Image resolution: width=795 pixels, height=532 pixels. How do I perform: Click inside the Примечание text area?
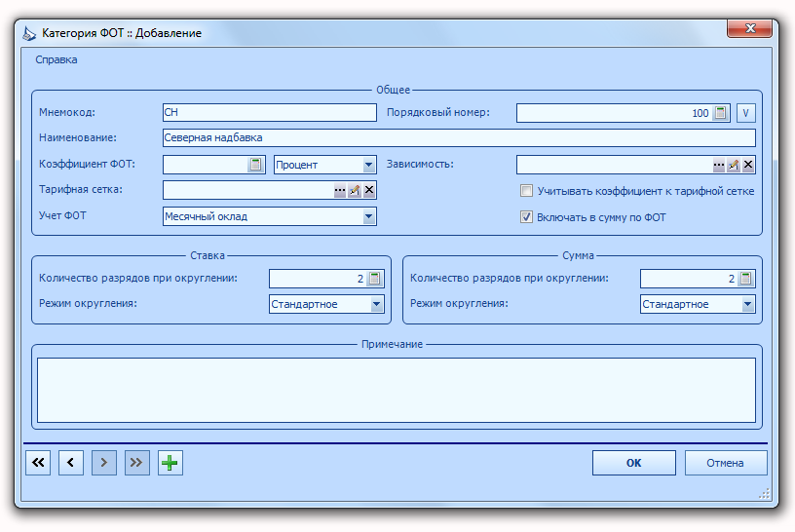point(396,390)
